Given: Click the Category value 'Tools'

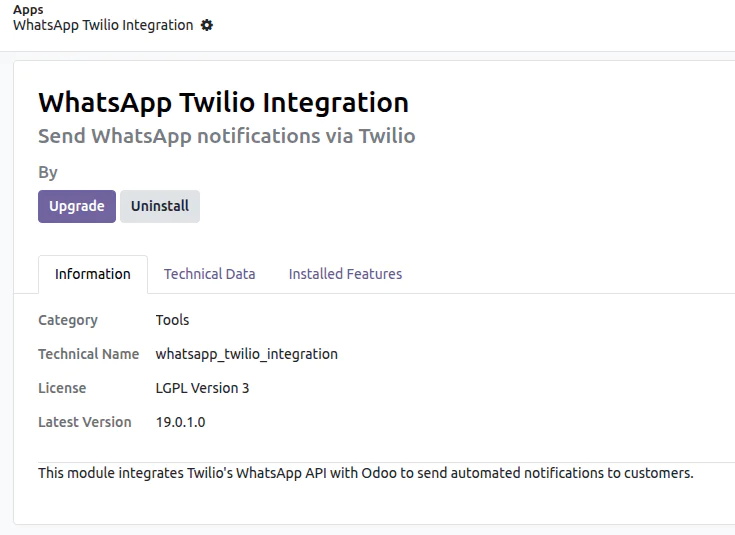Looking at the screenshot, I should click(172, 320).
